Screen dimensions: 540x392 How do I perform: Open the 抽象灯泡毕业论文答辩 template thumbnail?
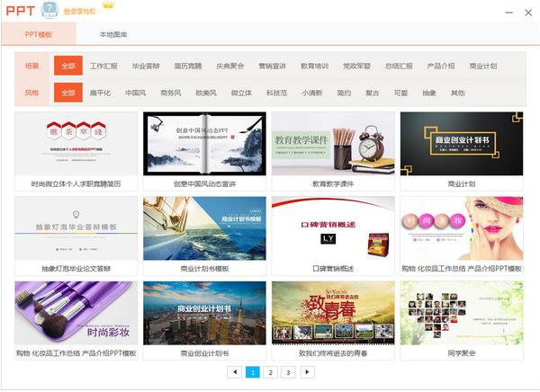pos(76,228)
